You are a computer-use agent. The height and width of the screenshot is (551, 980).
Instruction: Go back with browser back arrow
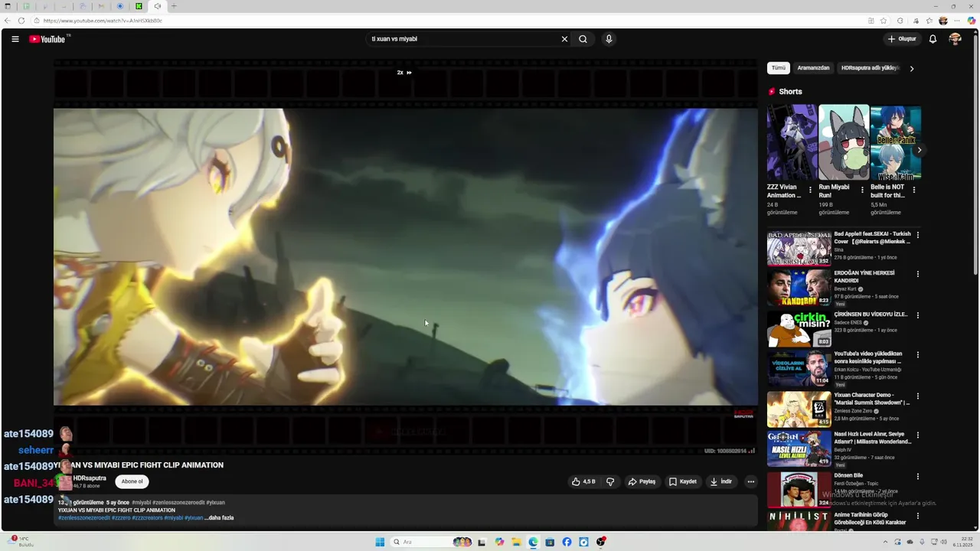tap(7, 21)
